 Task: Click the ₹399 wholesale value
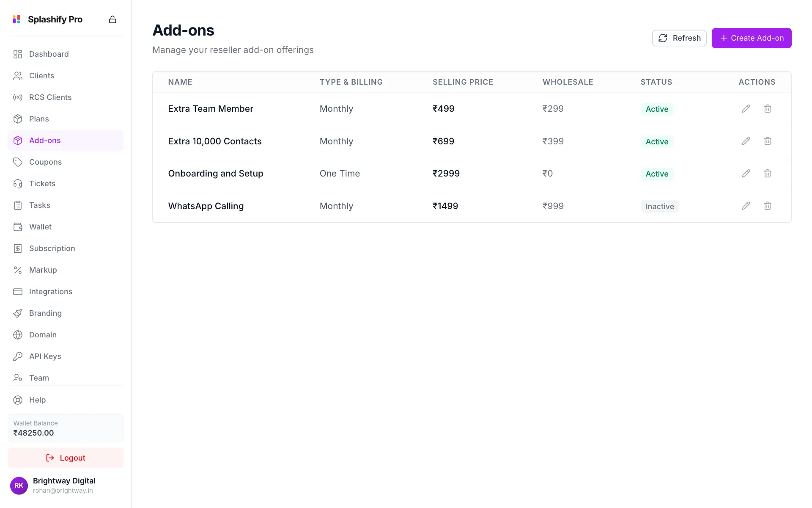(x=553, y=141)
